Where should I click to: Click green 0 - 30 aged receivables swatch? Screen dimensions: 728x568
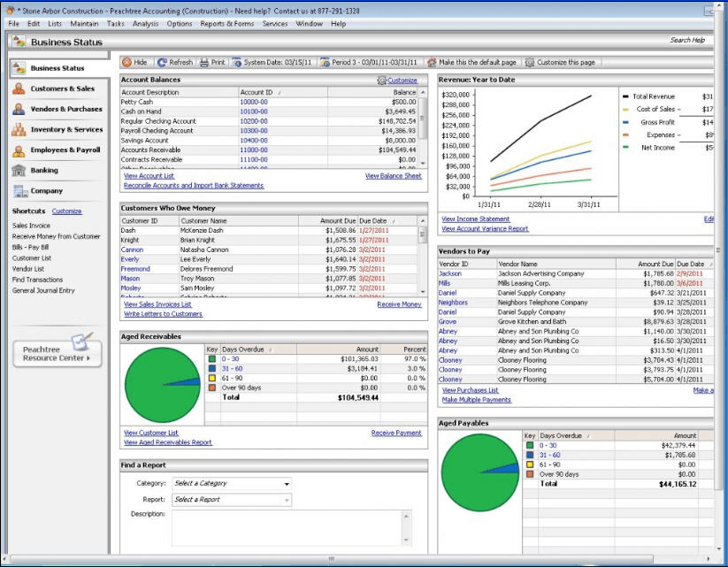[x=212, y=359]
